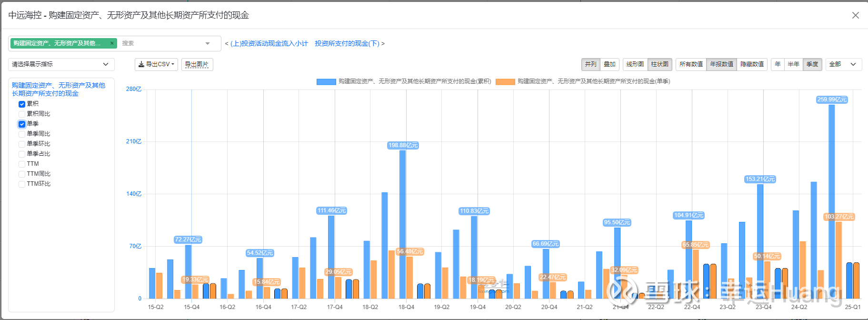Click the 15.84亿元 orange data label

[267, 282]
